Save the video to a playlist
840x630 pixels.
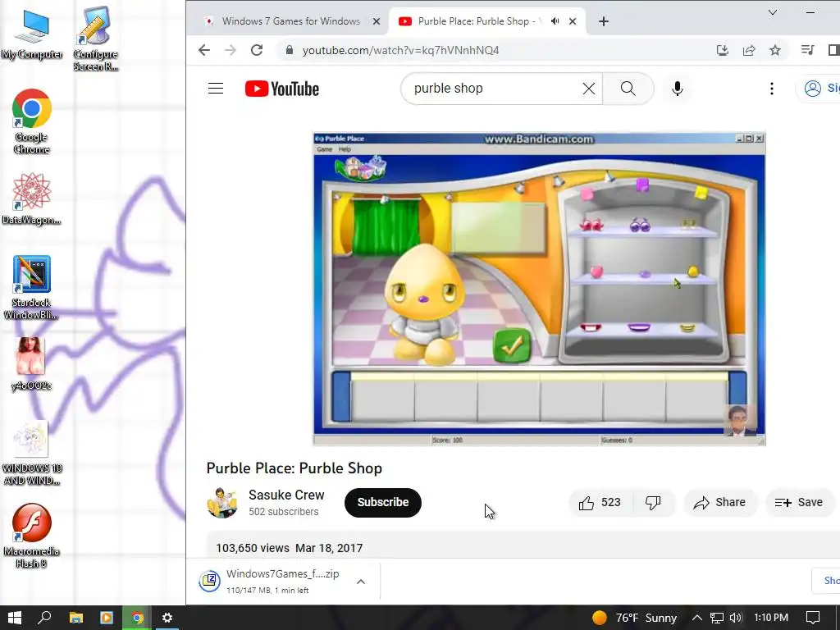point(798,503)
